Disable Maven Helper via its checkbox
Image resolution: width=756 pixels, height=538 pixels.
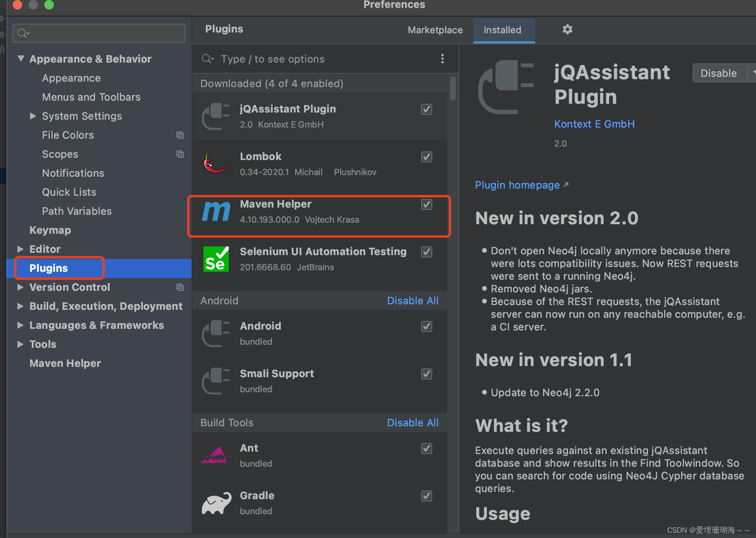click(426, 204)
